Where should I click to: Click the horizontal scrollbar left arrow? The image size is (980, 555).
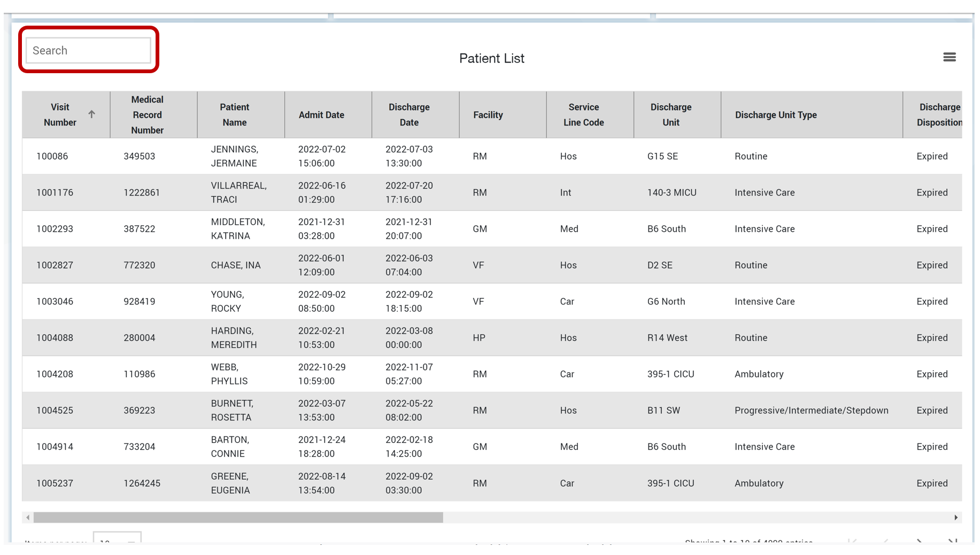[x=28, y=518]
